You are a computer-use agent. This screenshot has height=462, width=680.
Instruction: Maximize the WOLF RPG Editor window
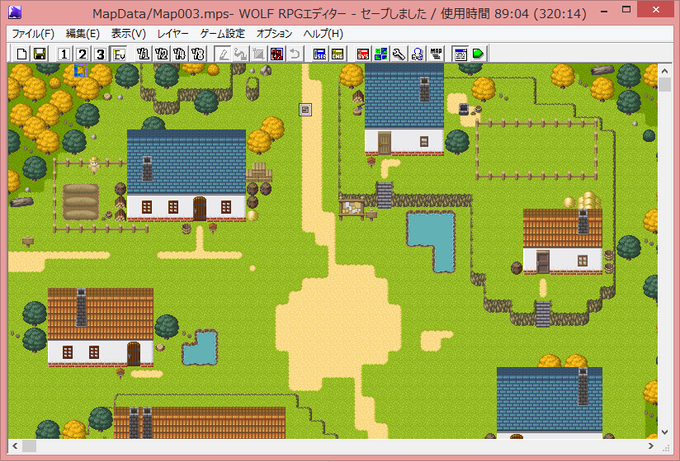coord(626,10)
